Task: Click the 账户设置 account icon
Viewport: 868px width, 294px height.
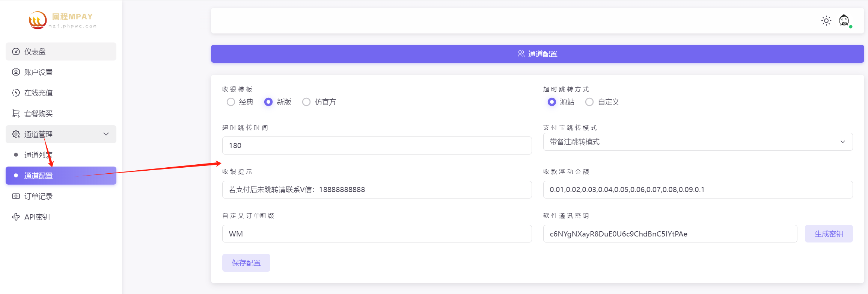Action: 16,72
